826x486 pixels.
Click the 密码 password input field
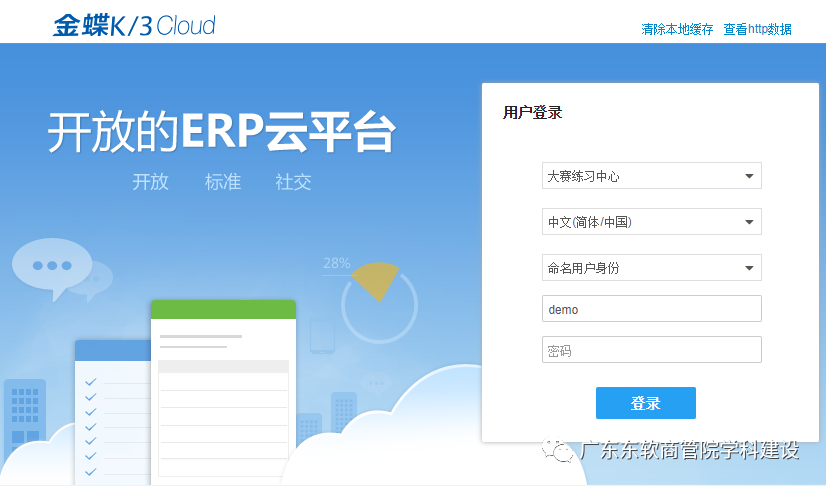[x=651, y=350]
